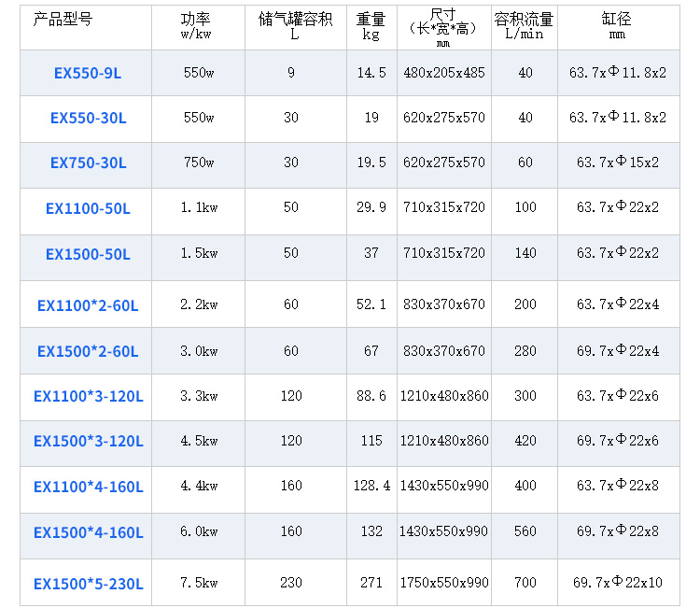The height and width of the screenshot is (608, 700).
Task: Click the EX1100*3-120L product model
Action: pos(88,396)
